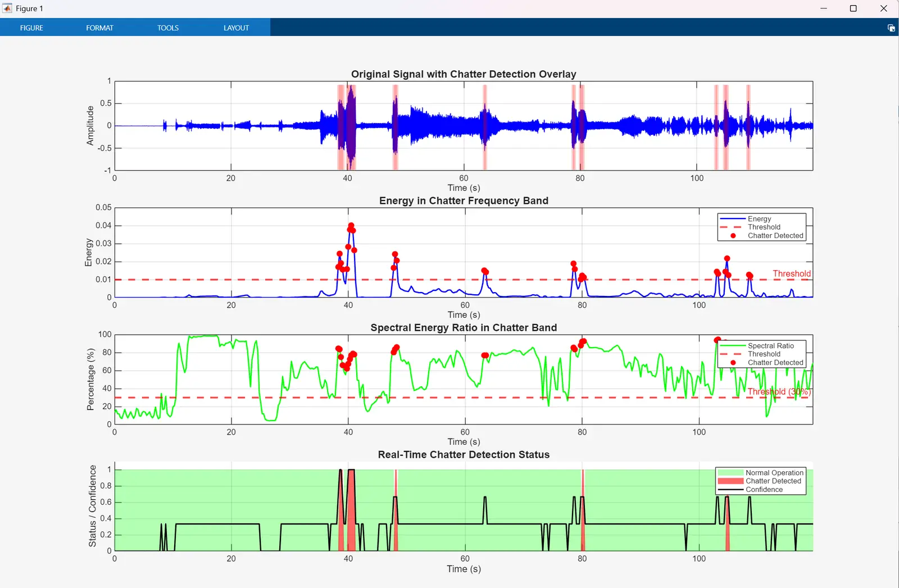Click the highest red energy peak marker
Screen dimensions: 899x588
pos(351,226)
